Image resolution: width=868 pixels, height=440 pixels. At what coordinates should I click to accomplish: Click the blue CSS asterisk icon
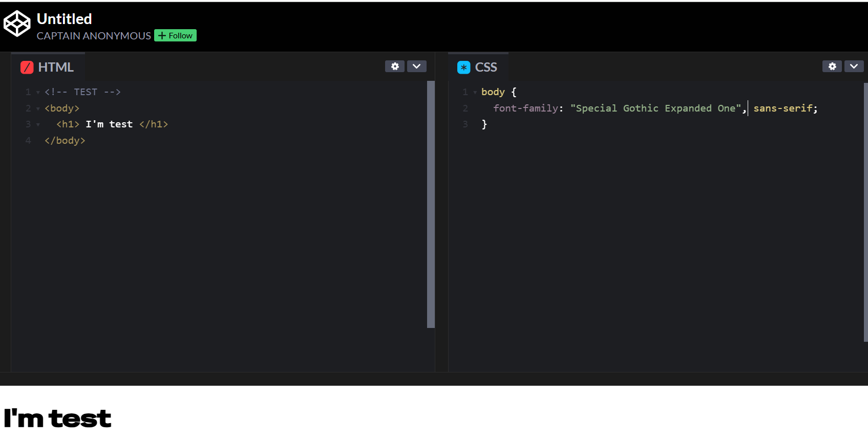(463, 68)
